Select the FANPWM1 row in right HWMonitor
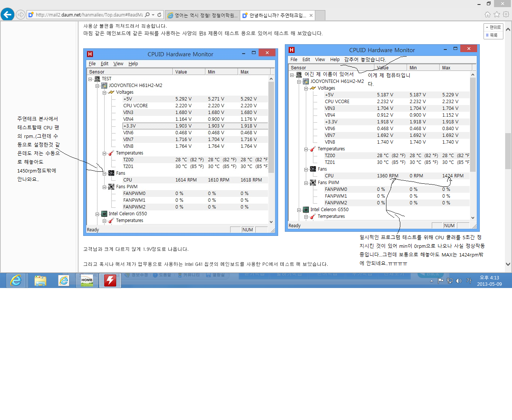Image resolution: width=512 pixels, height=420 pixels. (x=397, y=196)
